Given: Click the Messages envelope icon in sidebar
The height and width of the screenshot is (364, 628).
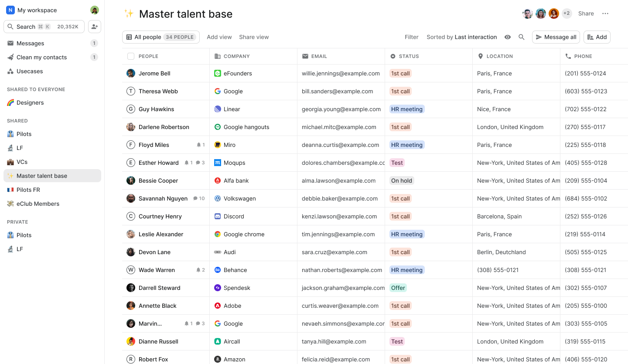Looking at the screenshot, I should [x=10, y=43].
